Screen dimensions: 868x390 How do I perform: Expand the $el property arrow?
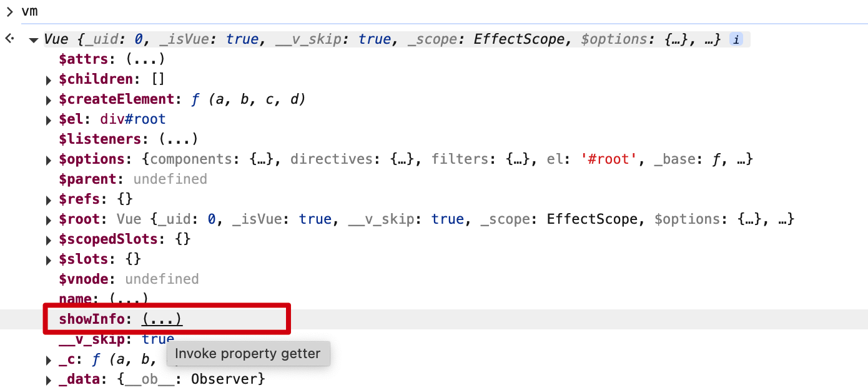coord(49,120)
